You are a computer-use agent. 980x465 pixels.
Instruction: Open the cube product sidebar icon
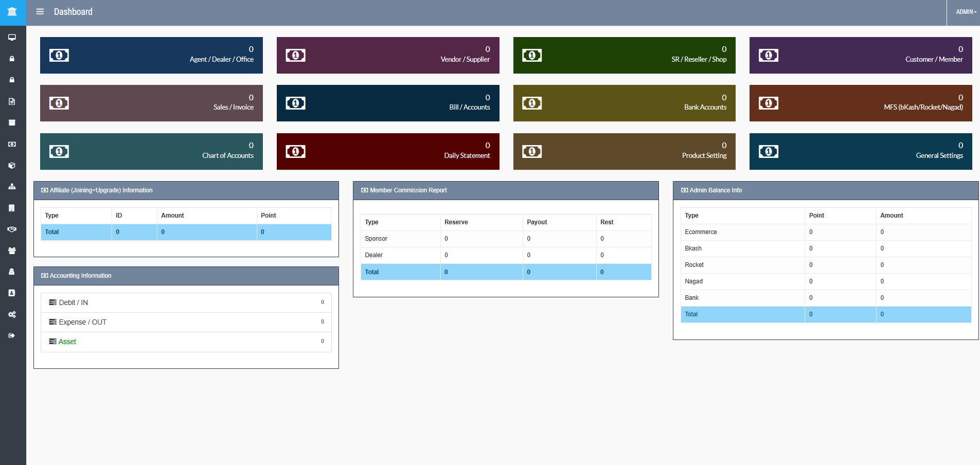12,166
